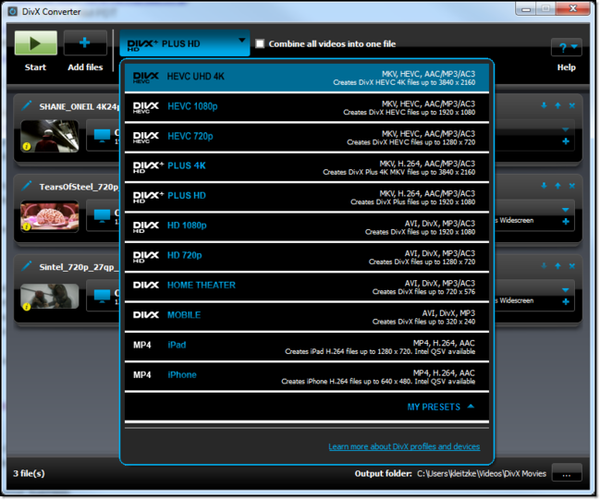
Task: Remove Sintel file with the X icon
Action: coord(572,266)
